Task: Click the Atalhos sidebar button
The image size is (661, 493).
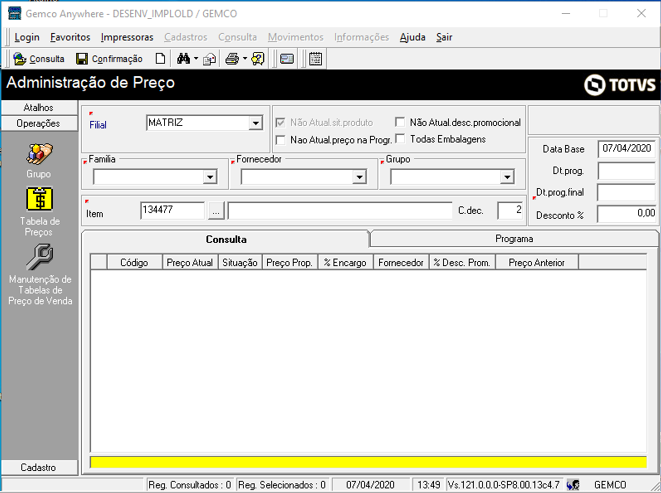Action: [39, 108]
